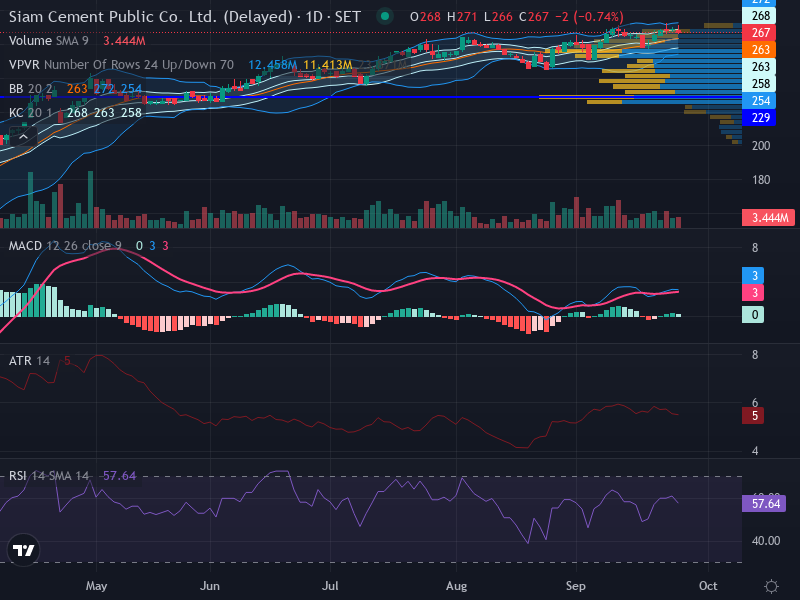Click the Jun label on time axis
This screenshot has height=600, width=800.
point(210,586)
